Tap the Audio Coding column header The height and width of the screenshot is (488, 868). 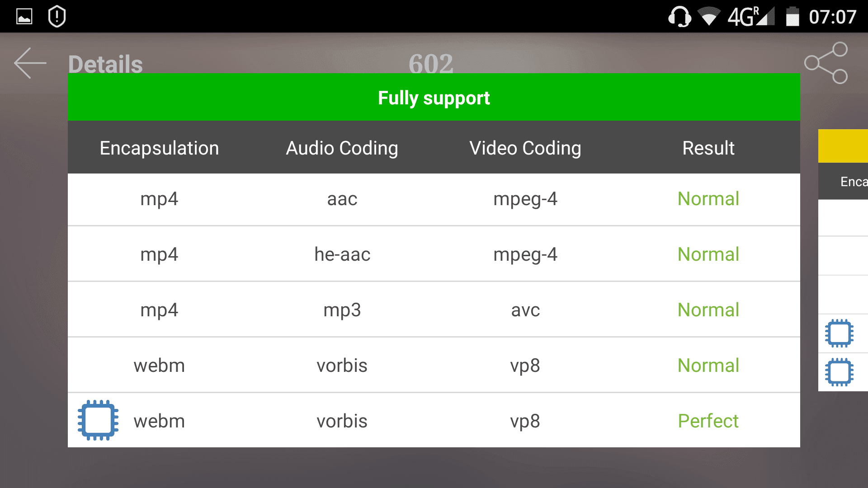click(342, 148)
